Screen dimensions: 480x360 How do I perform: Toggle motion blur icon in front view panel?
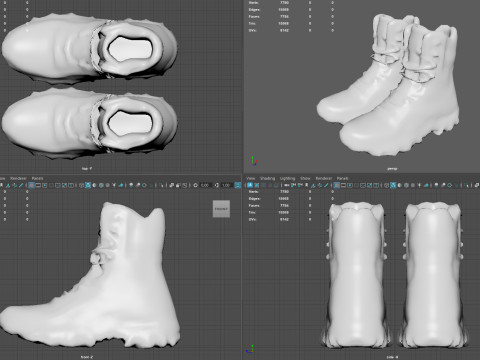(x=138, y=185)
